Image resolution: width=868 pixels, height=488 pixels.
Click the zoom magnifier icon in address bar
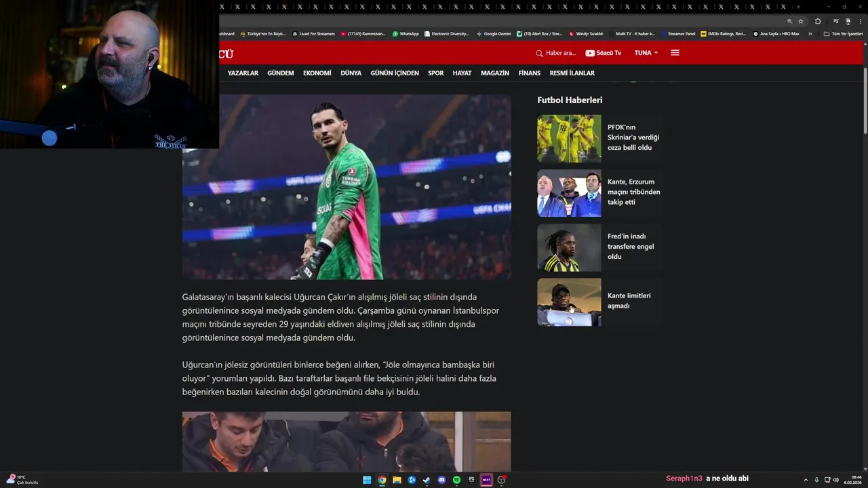click(x=789, y=21)
